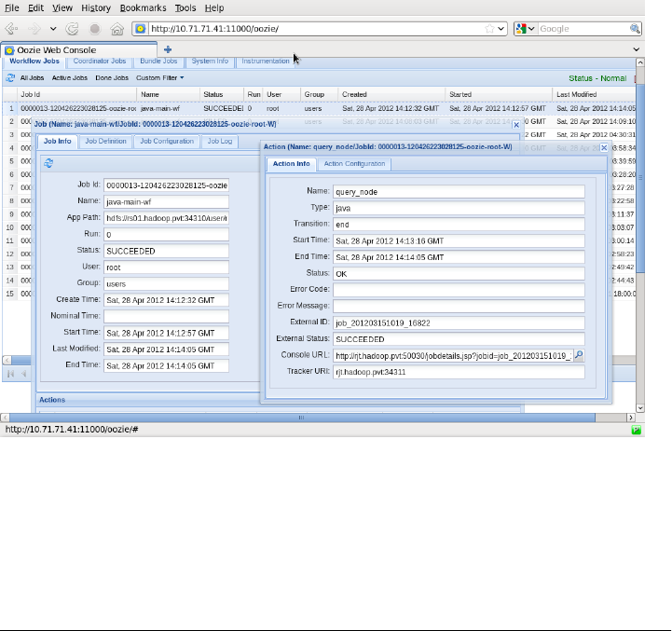This screenshot has height=631, width=672.
Task: Click the browser Home icon
Action: (x=117, y=29)
